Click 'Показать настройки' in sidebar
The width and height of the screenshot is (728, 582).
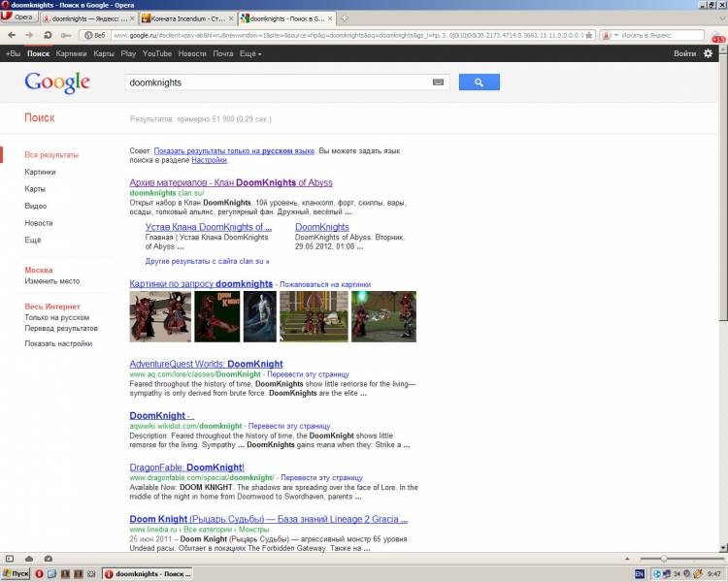pyautogui.click(x=58, y=343)
